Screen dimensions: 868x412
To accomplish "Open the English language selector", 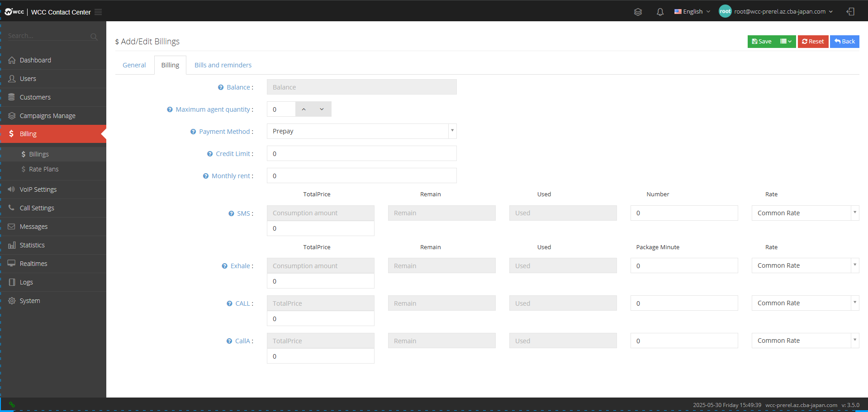I will point(692,12).
